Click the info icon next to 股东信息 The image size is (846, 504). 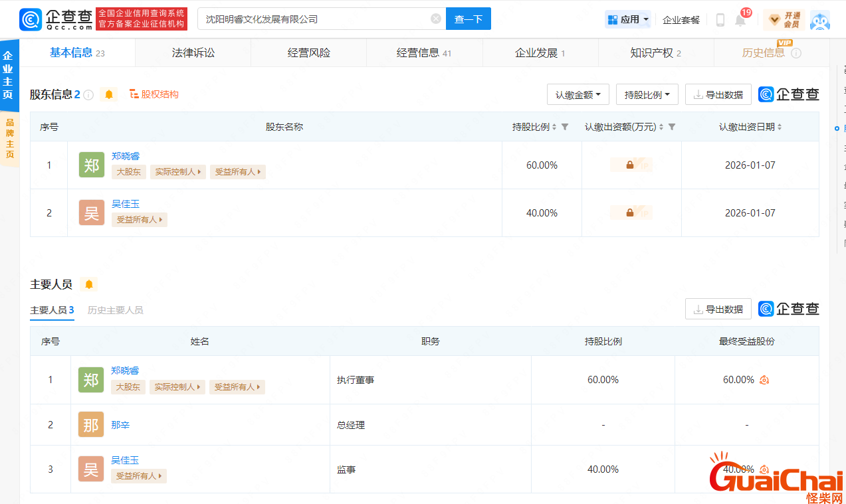[88, 95]
